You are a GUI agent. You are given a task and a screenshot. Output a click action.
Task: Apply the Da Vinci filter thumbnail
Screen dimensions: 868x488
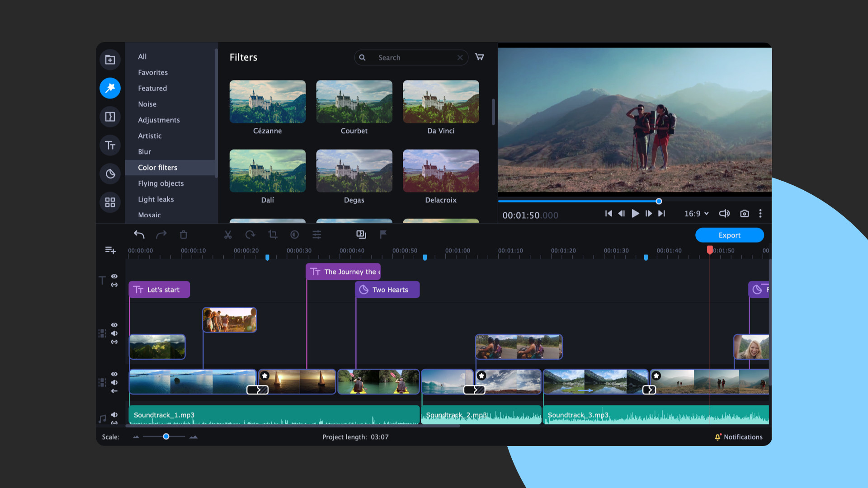pos(441,102)
